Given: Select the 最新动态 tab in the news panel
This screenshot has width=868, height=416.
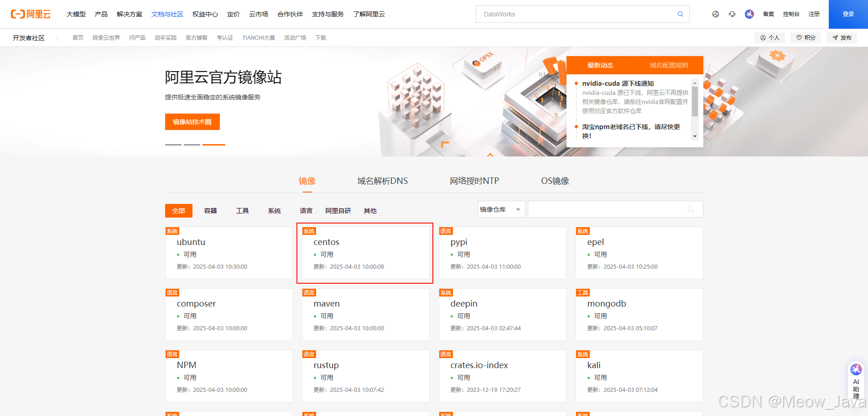Looking at the screenshot, I should 600,65.
